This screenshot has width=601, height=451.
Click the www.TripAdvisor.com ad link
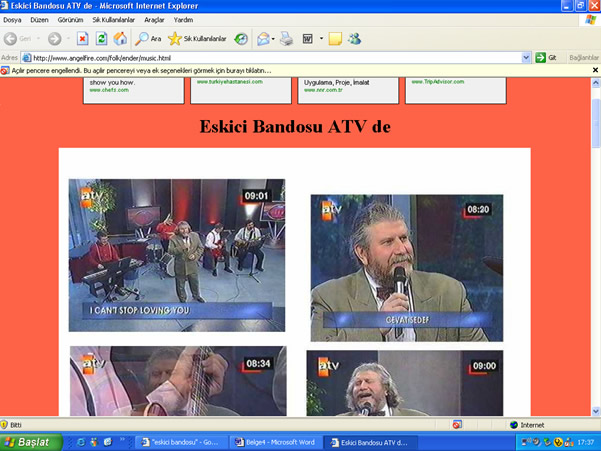(x=431, y=82)
